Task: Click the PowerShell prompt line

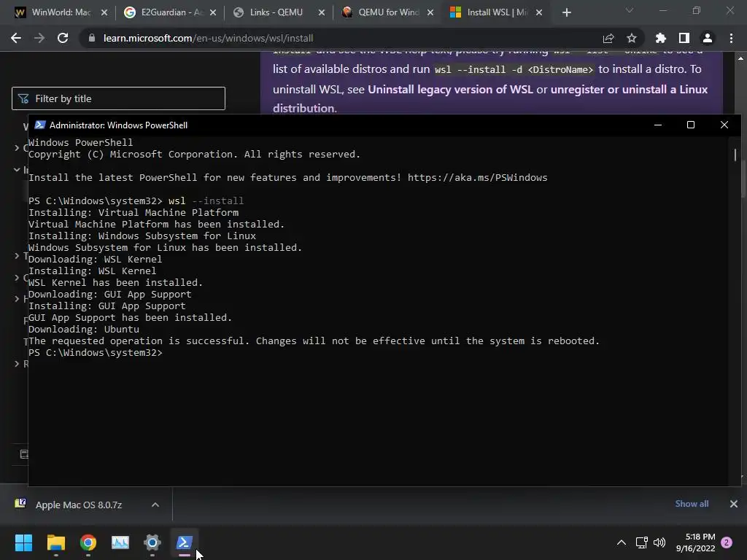Action: coord(96,353)
